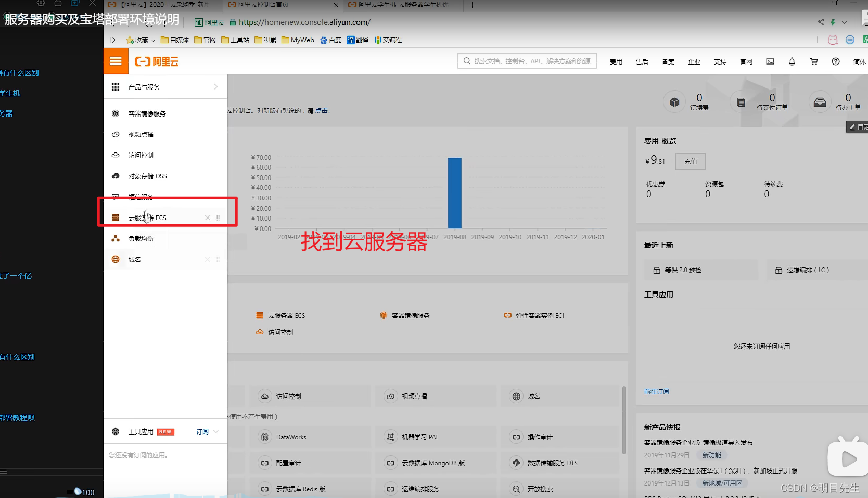Open the 翻译 bookmark
The image size is (868, 498).
(358, 40)
